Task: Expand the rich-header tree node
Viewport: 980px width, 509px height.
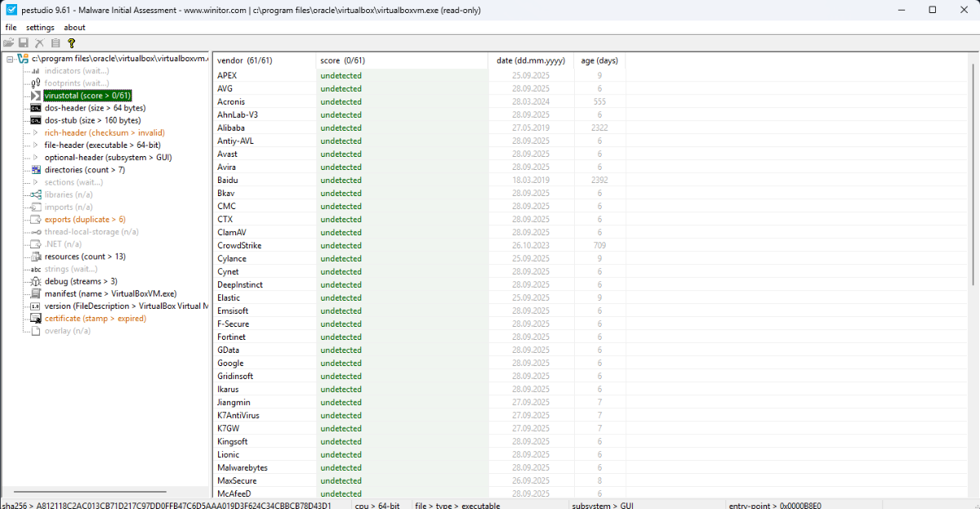Action: (36, 132)
